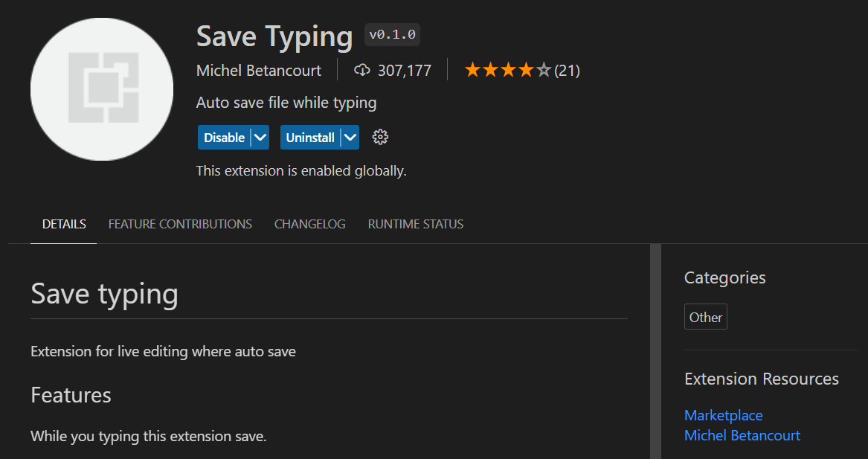
Task: Open the Marketplace resource link
Action: pos(723,415)
